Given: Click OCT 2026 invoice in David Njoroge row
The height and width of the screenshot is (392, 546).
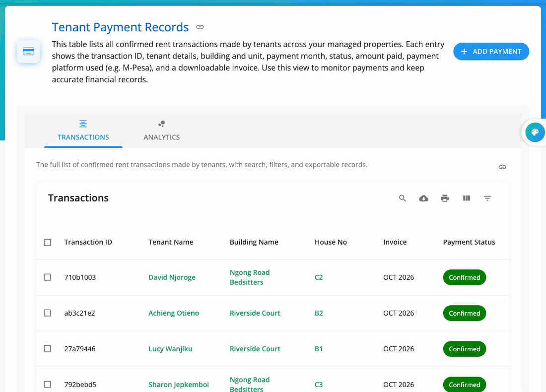Looking at the screenshot, I should point(399,277).
